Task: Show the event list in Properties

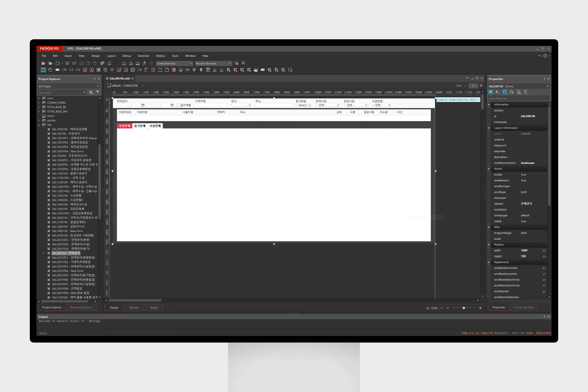Action: pos(512,92)
